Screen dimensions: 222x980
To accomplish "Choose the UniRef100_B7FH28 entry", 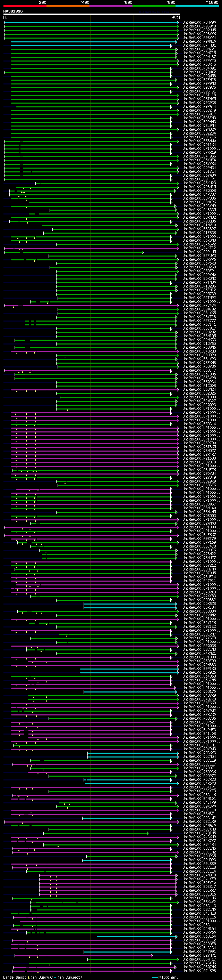I will [199, 80].
